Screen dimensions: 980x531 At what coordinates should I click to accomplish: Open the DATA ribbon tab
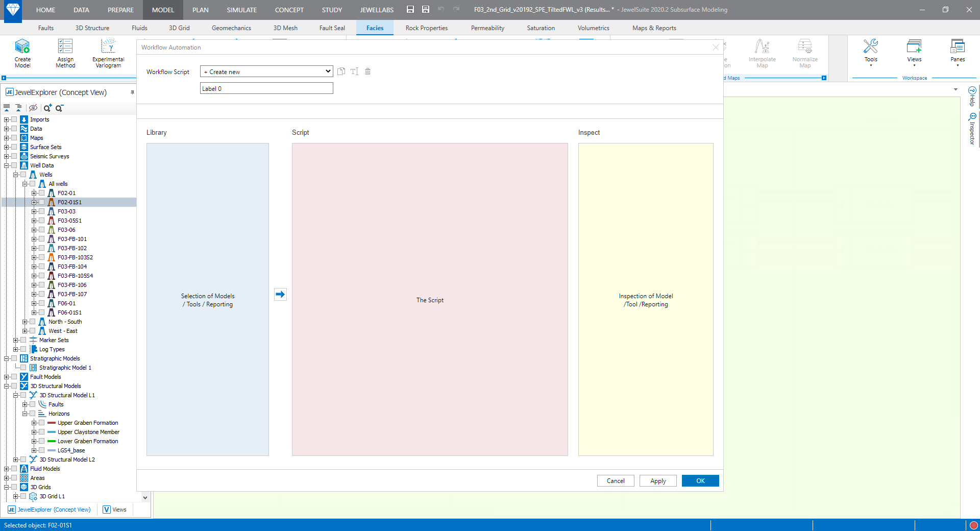click(81, 10)
